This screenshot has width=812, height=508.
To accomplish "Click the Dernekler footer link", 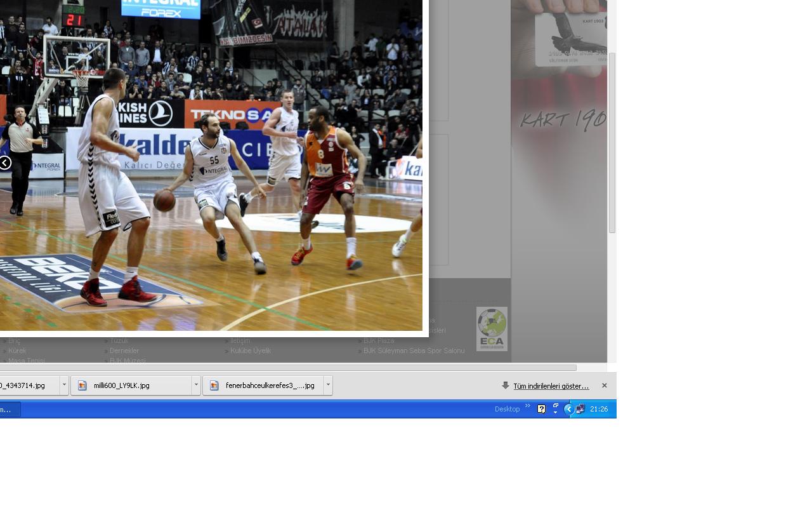I will (124, 351).
